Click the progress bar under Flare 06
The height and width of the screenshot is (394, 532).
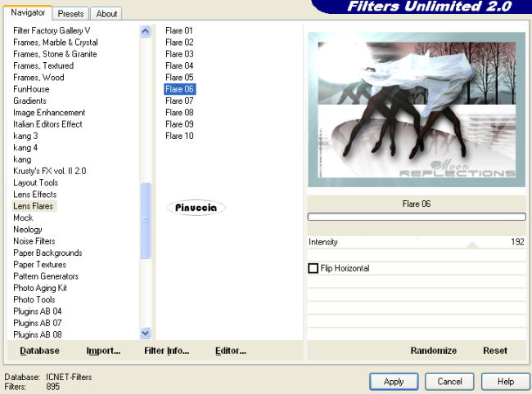(x=417, y=217)
